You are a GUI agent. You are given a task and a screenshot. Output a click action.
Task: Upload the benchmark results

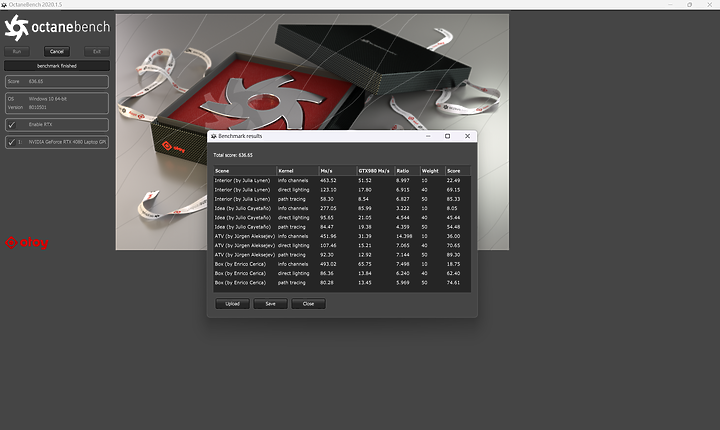click(232, 304)
